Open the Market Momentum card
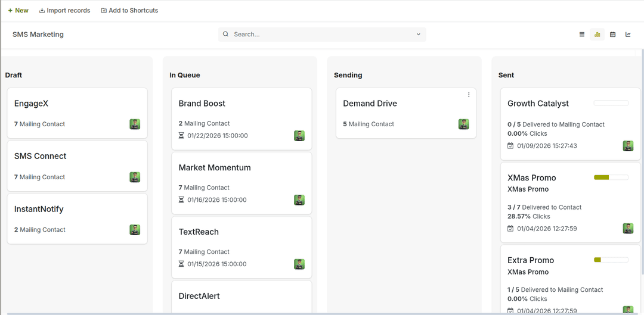The height and width of the screenshot is (315, 644). pyautogui.click(x=215, y=168)
